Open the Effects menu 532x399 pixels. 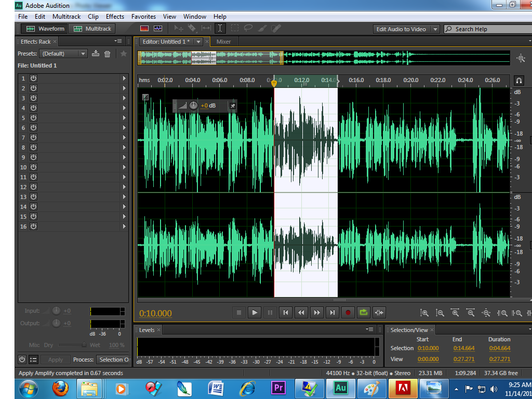115,16
